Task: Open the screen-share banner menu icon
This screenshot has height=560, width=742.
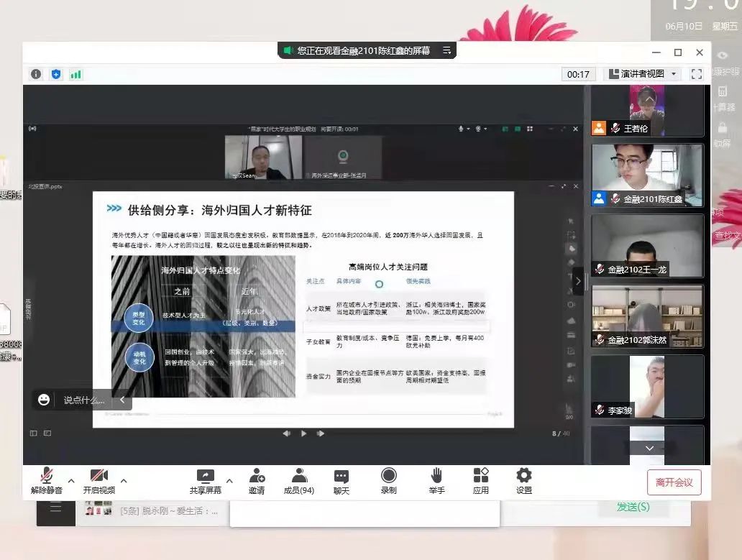Action: click(446, 50)
